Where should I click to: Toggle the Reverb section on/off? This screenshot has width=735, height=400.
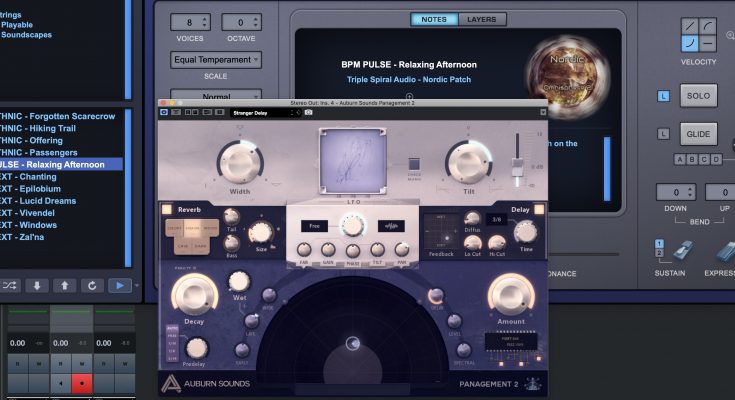coord(163,209)
